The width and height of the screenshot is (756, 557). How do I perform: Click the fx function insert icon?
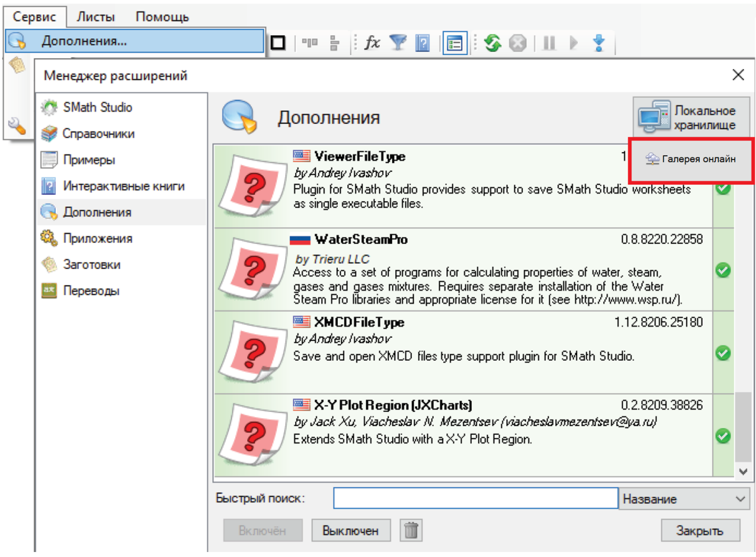(x=372, y=43)
